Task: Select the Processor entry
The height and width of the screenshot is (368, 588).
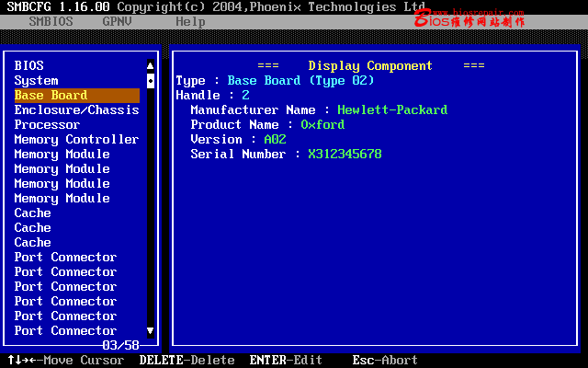Action: pos(47,125)
